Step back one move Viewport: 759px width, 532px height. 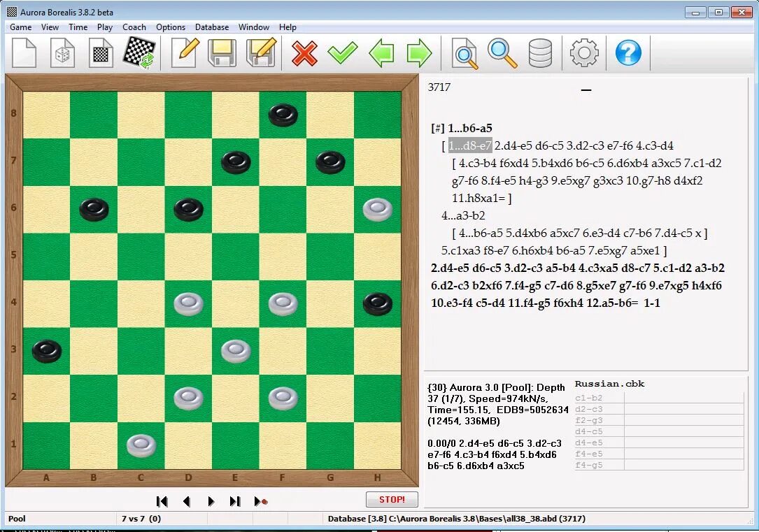pyautogui.click(x=187, y=501)
